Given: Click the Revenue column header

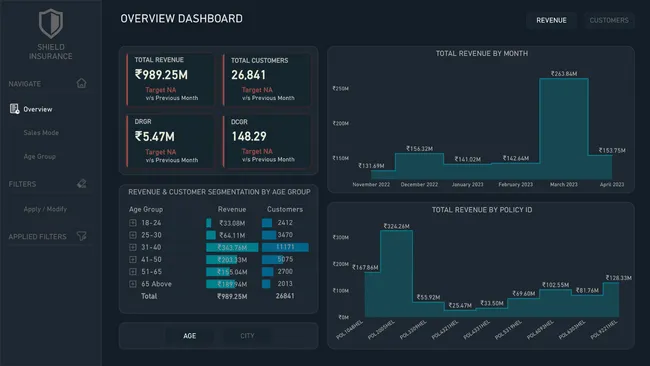Looking at the screenshot, I should point(232,209).
